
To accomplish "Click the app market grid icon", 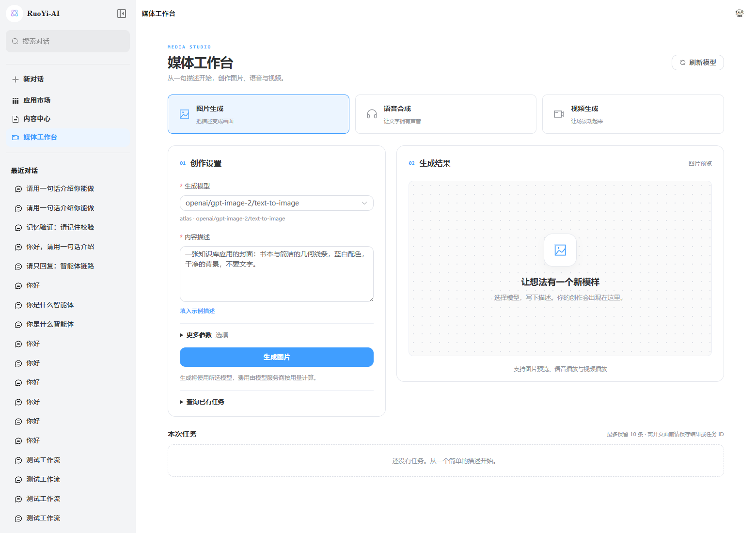I will pos(16,101).
